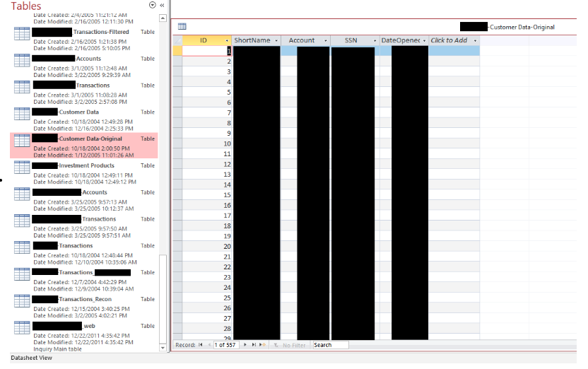The image size is (588, 369).
Task: Click the Transactions-Filtered table icon
Action: pyautogui.click(x=22, y=33)
